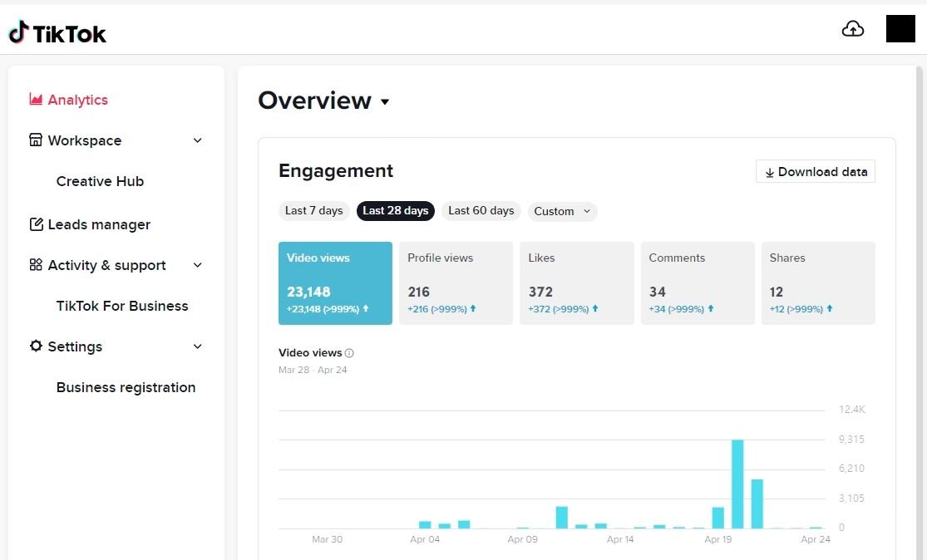
Task: Click the Leads manager edit icon
Action: [36, 224]
